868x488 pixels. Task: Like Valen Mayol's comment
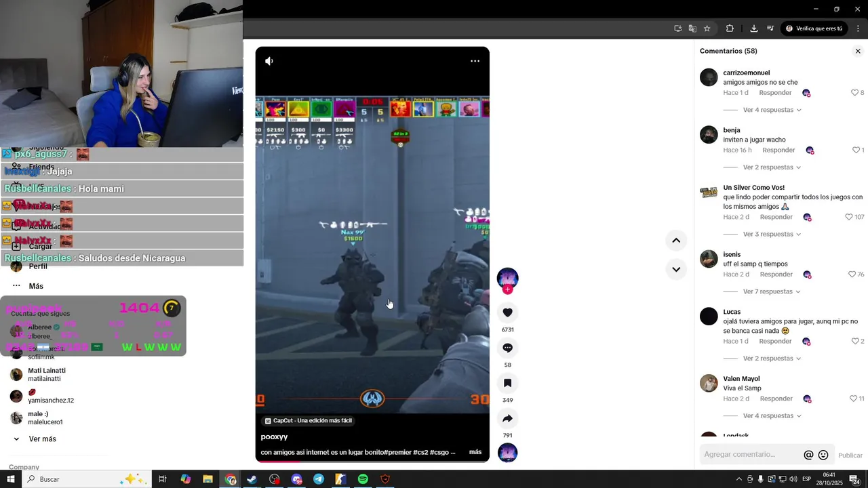pos(853,399)
